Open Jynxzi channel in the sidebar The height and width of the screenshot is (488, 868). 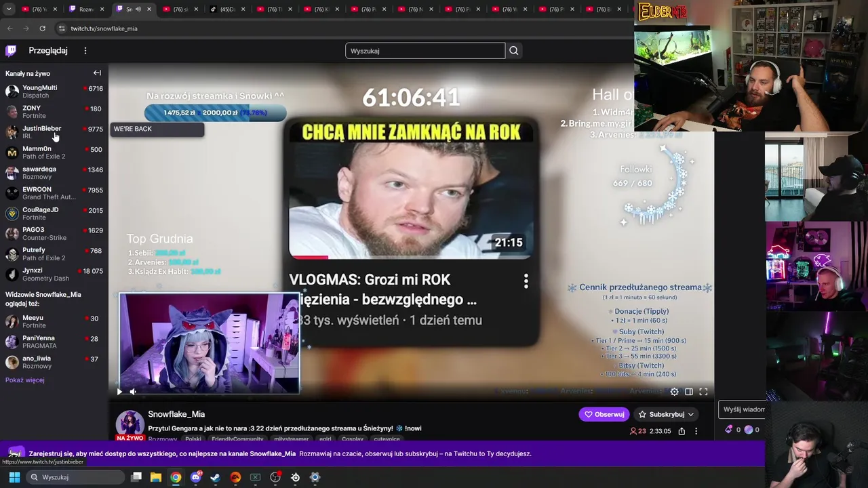click(54, 274)
